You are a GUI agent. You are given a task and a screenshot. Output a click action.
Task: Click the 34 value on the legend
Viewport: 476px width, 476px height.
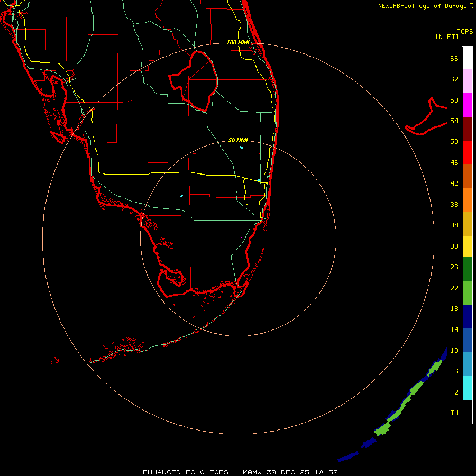pyautogui.click(x=454, y=225)
